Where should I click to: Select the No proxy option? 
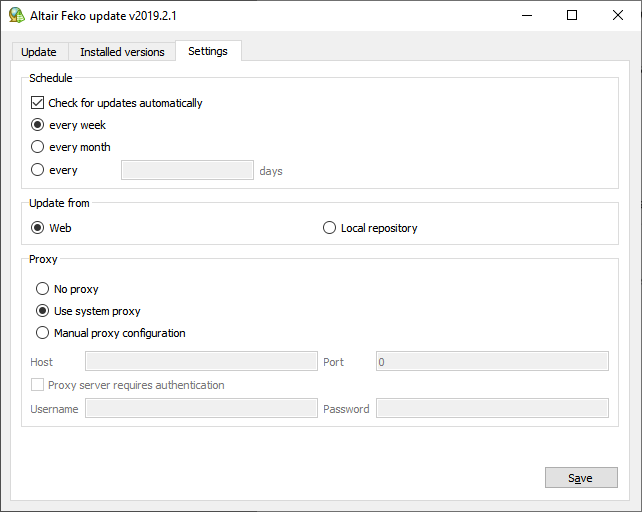(x=43, y=289)
